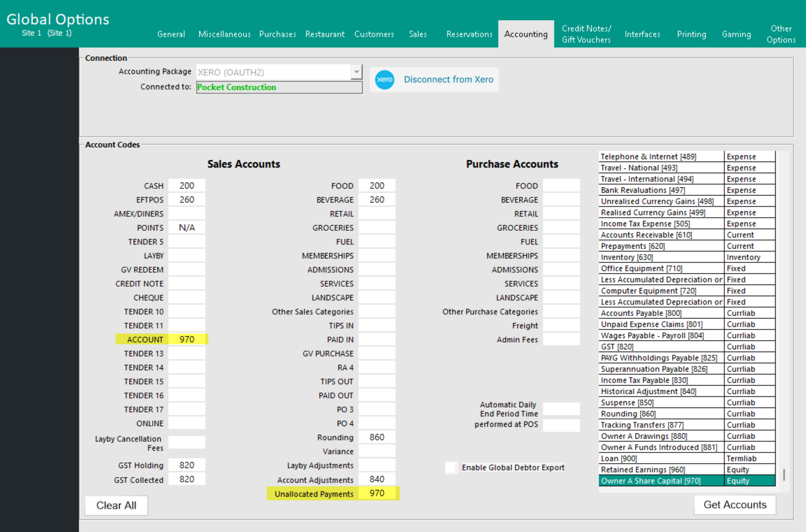
Task: Click the Xero logo icon
Action: tap(384, 80)
